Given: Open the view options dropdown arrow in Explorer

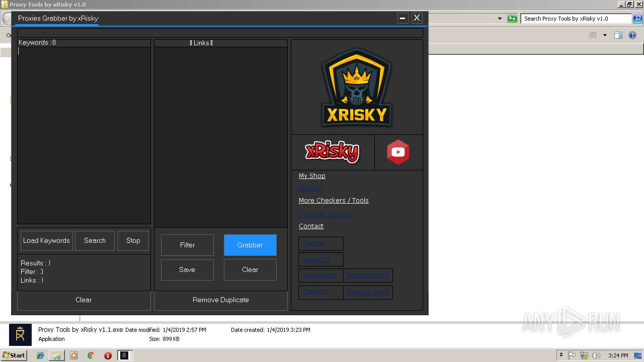Looking at the screenshot, I should pyautogui.click(x=605, y=35).
